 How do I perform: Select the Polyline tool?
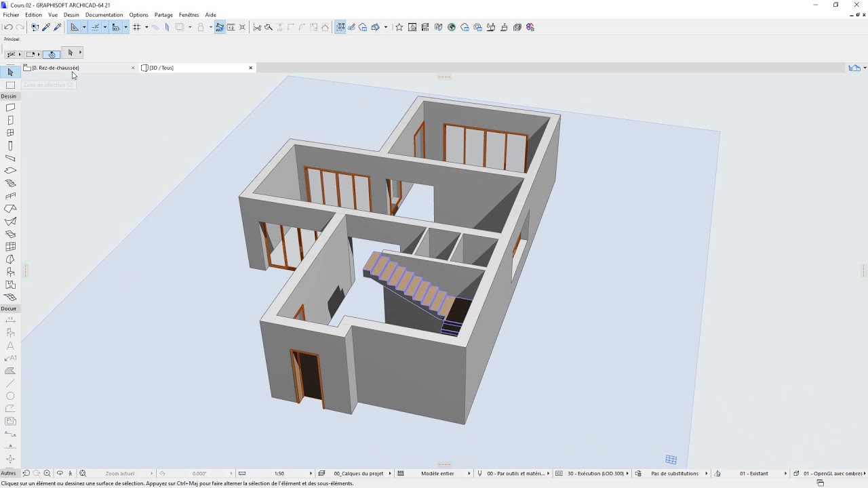pos(10,409)
